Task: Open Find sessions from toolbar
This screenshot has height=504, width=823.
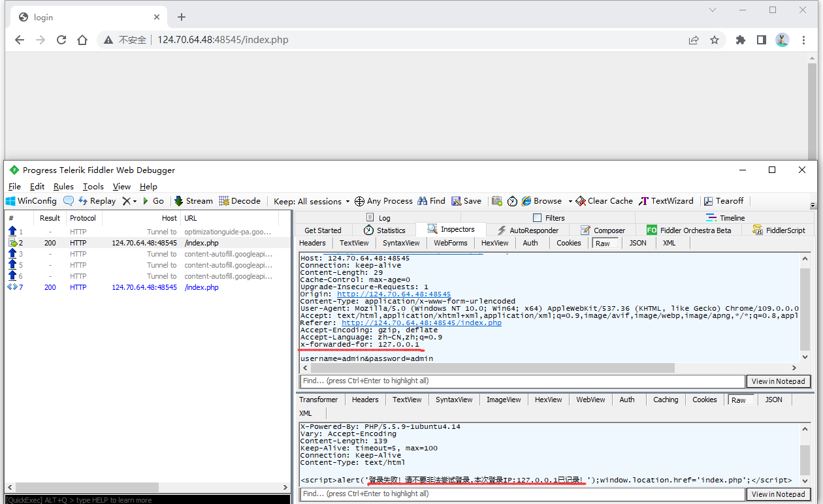Action: (432, 201)
